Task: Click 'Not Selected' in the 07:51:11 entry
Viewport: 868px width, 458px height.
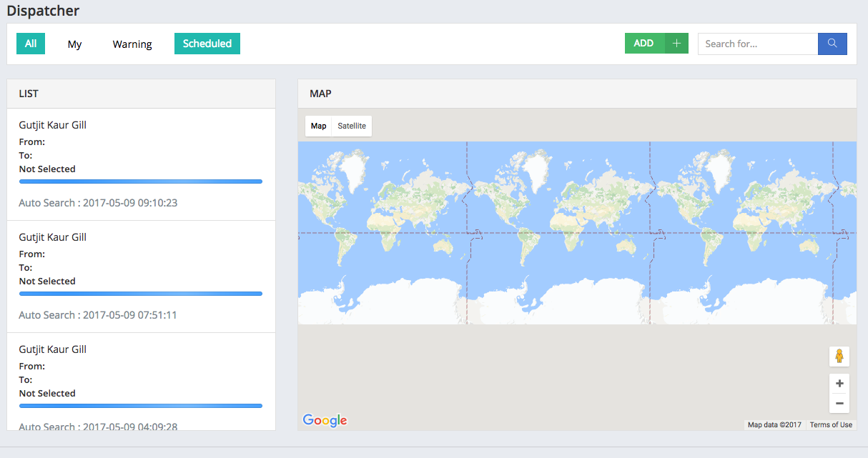Action: pyautogui.click(x=47, y=282)
